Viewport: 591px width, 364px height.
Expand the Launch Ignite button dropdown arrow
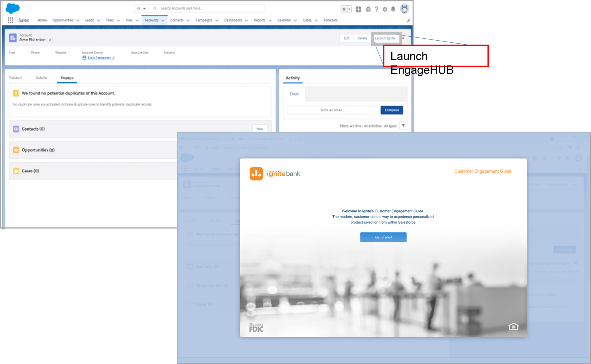(x=403, y=38)
